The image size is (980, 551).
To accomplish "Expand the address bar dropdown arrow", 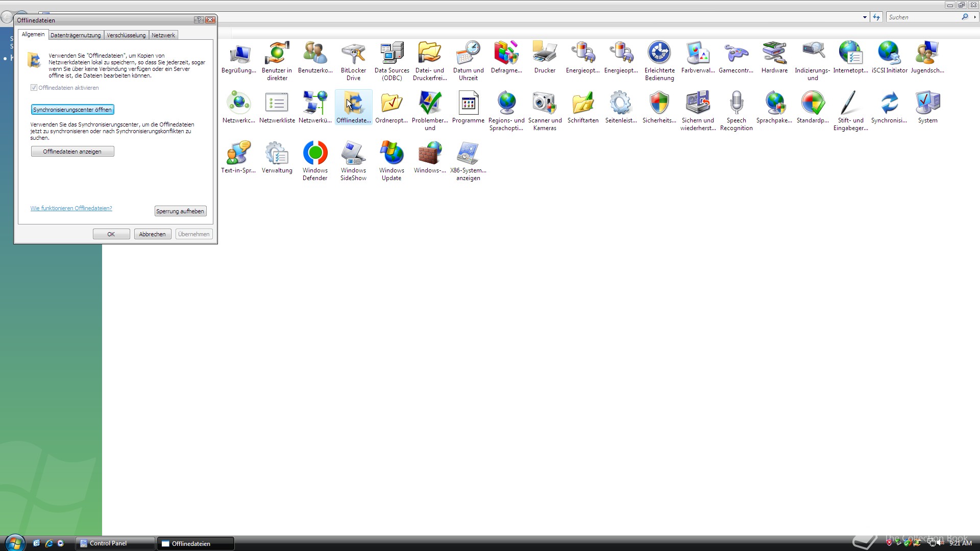I will tap(865, 17).
